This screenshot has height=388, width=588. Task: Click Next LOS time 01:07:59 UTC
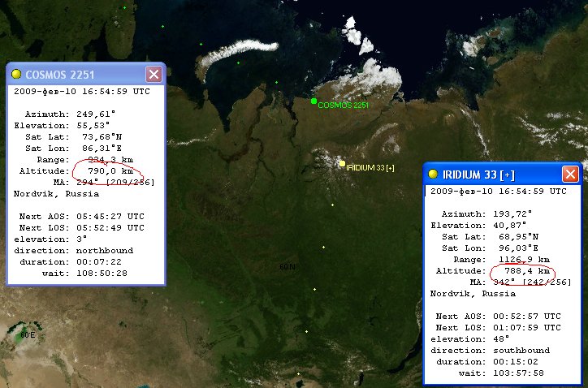point(527,327)
